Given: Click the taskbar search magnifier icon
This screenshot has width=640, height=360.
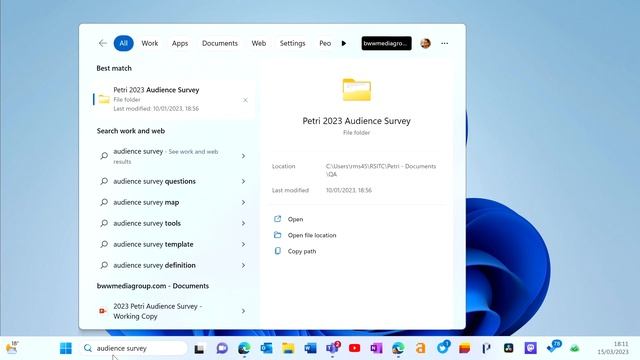Looking at the screenshot, I should [x=88, y=348].
